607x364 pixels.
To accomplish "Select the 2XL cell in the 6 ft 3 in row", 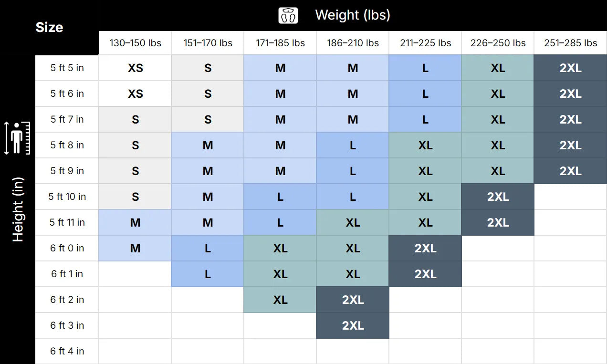I will pyautogui.click(x=353, y=325).
